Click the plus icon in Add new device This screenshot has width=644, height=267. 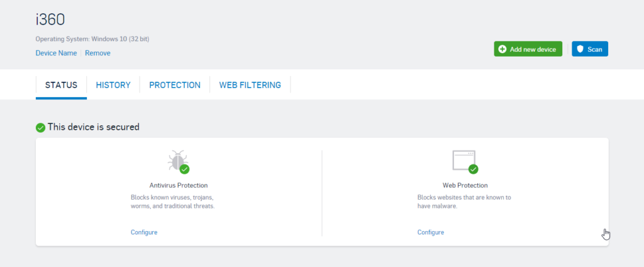click(502, 49)
